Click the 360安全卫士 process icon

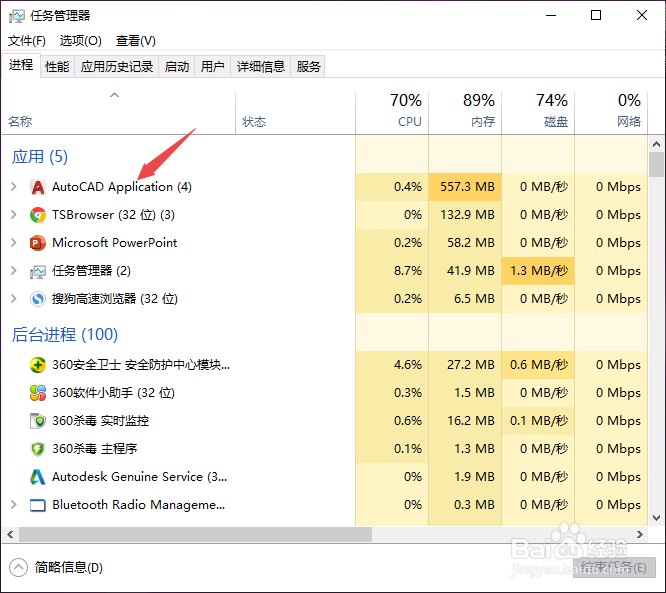[x=38, y=365]
